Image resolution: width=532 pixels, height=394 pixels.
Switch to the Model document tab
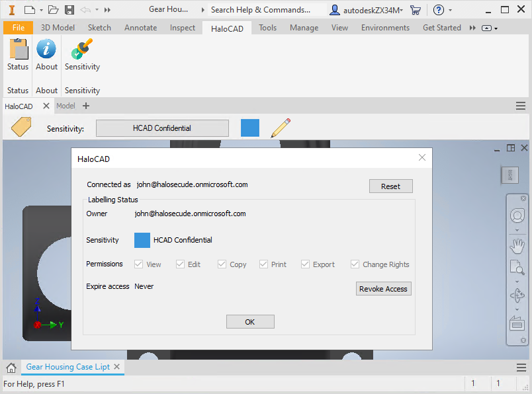click(66, 106)
